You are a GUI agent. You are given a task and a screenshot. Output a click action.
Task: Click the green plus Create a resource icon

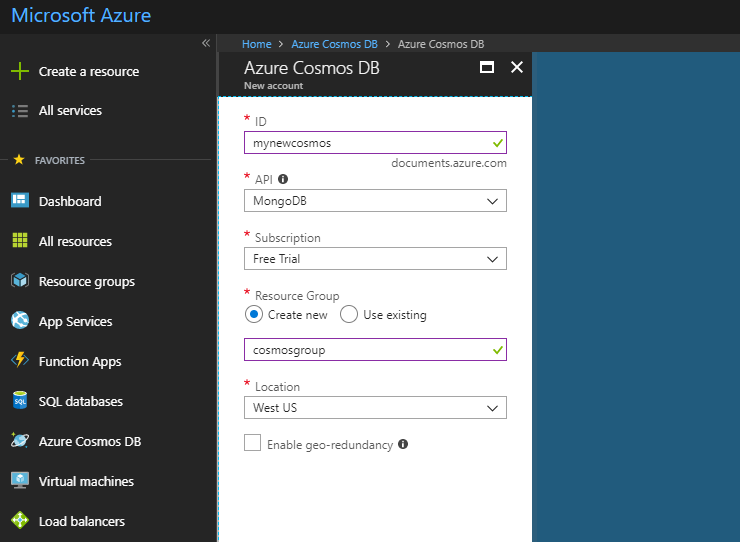pos(20,71)
